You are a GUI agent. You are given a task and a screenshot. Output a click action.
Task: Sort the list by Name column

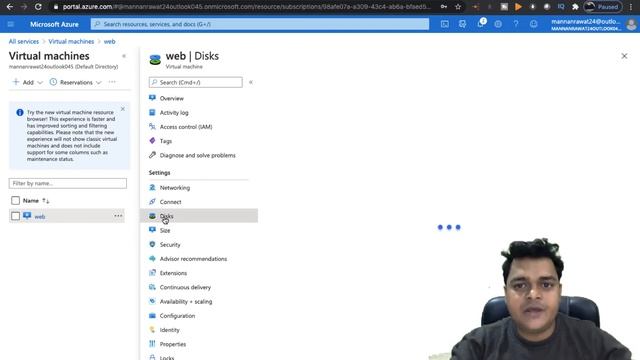(x=36, y=200)
